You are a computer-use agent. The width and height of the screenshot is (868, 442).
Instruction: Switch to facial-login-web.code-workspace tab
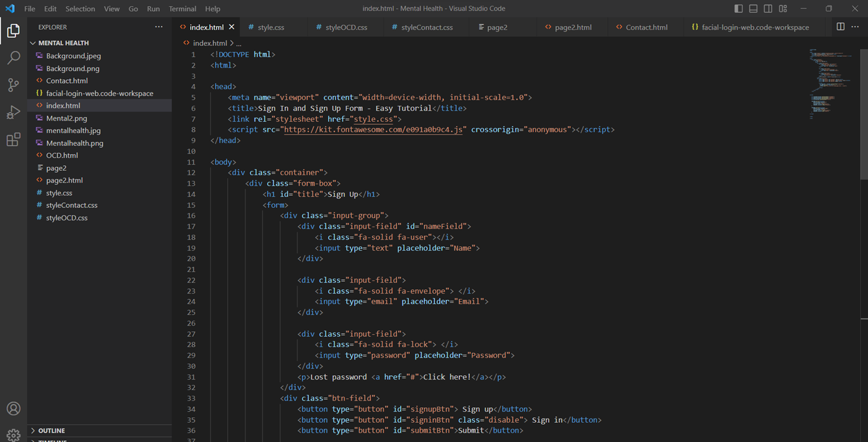(755, 27)
